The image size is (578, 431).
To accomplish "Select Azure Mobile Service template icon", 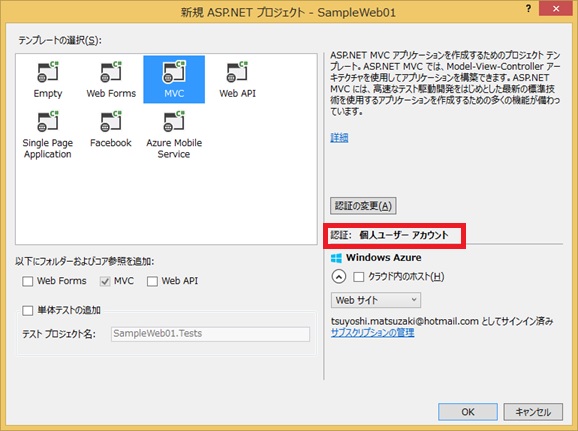I will [x=174, y=121].
